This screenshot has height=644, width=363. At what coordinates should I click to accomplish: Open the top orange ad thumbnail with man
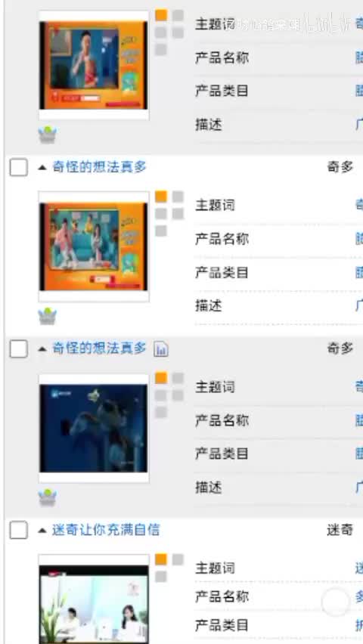tap(94, 65)
